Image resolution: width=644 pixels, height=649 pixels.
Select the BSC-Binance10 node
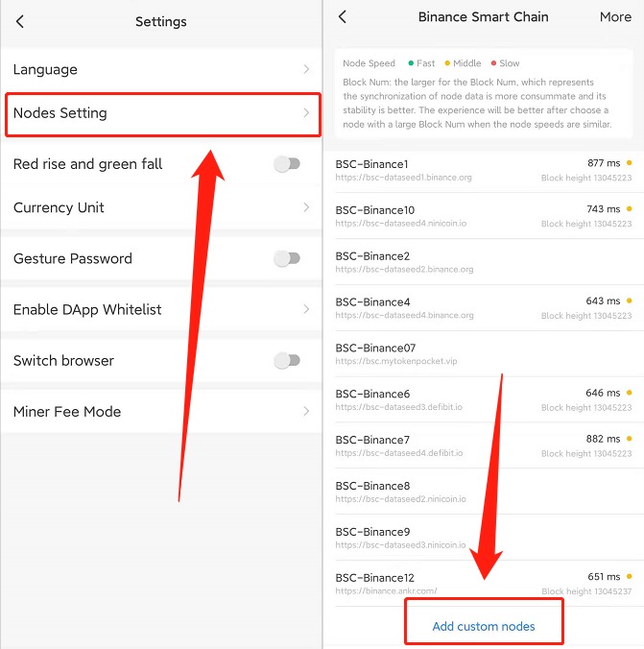[x=484, y=216]
